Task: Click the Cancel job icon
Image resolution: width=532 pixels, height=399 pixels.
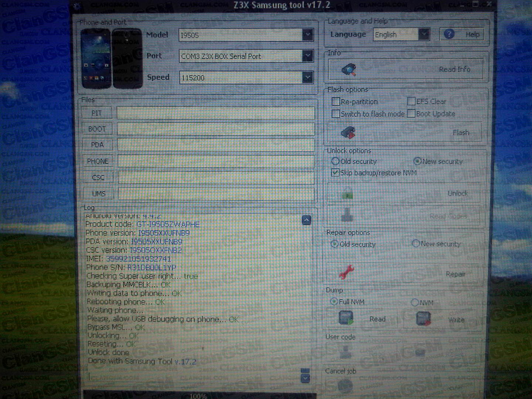Action: tap(345, 386)
